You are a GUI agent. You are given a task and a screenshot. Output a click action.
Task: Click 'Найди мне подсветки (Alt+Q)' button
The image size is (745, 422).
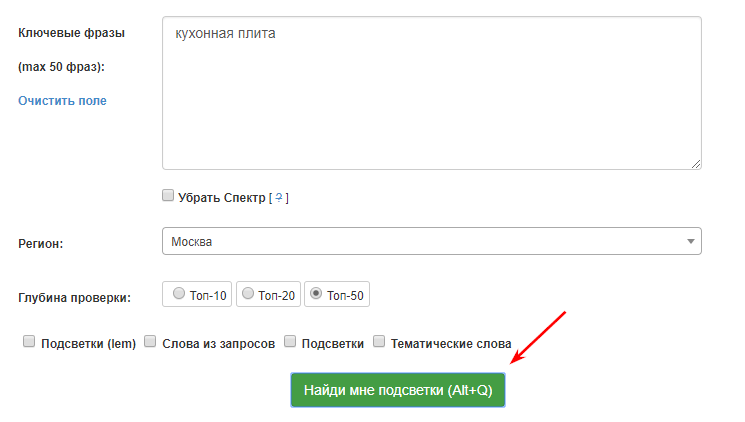[398, 390]
